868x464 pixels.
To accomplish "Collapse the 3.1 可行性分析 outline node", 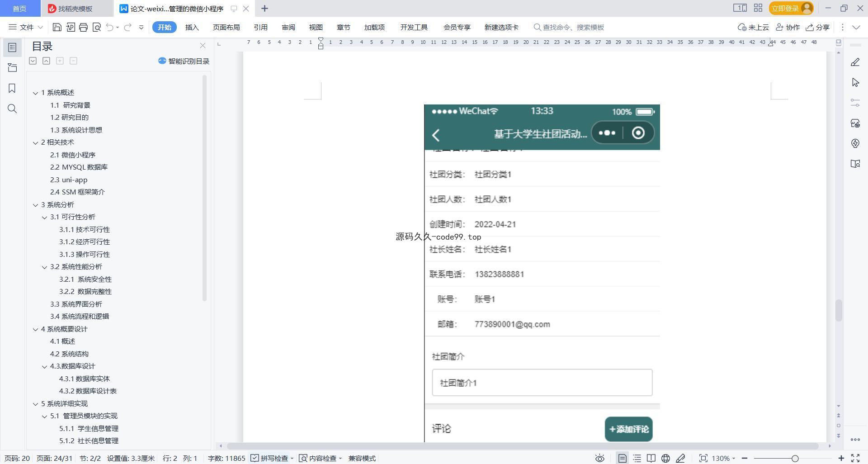I will [x=44, y=218].
